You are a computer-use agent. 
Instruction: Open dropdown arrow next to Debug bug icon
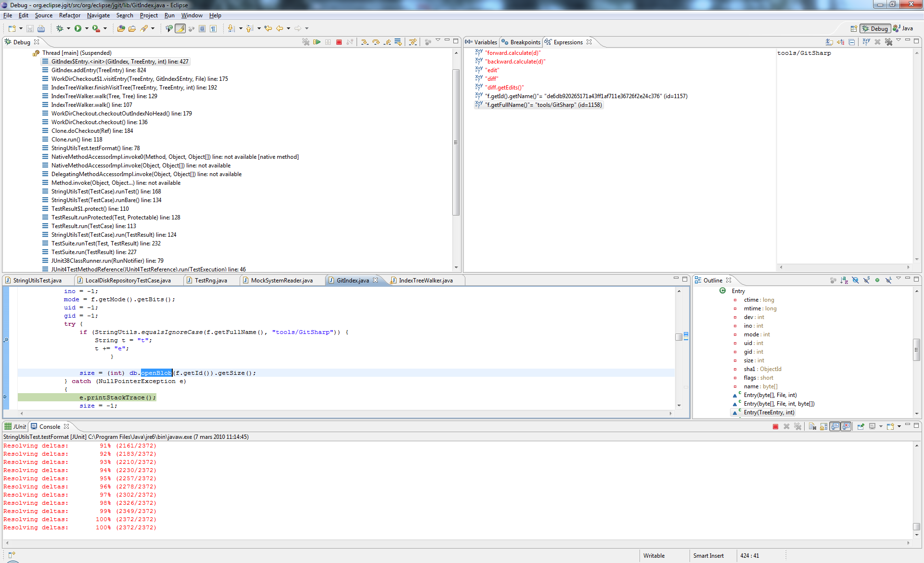click(x=68, y=29)
